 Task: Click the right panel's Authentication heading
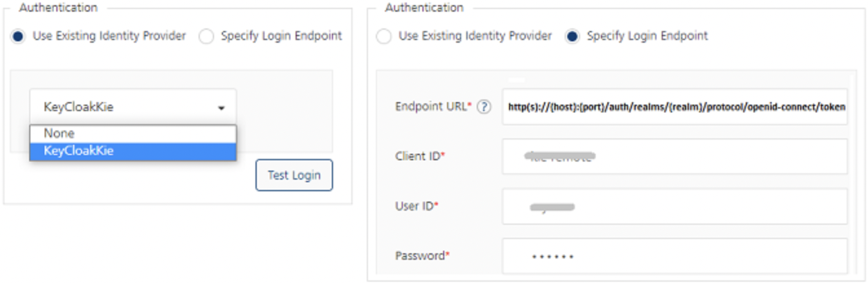pyautogui.click(x=424, y=8)
